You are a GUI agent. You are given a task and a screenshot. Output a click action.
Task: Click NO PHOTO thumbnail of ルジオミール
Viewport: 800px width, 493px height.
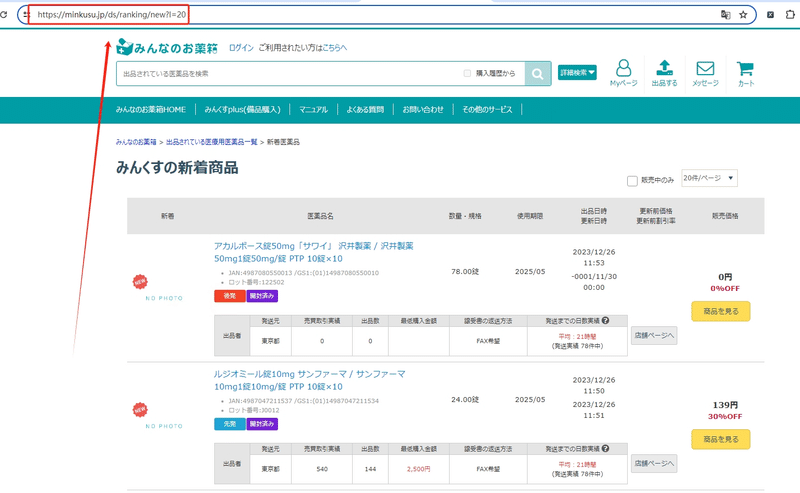click(x=164, y=426)
